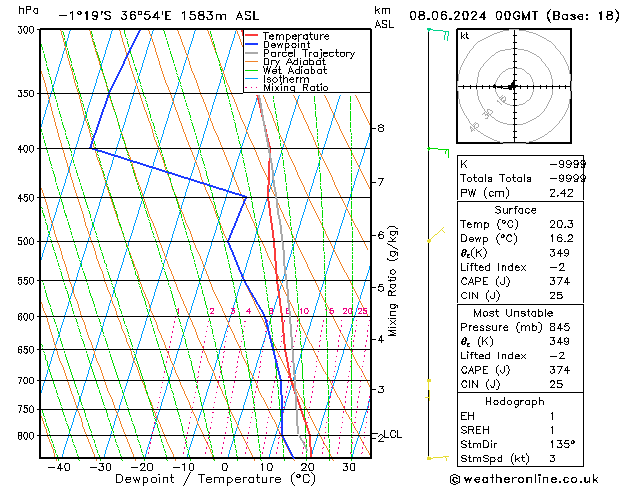The image size is (629, 486).
Task: Click the hodograph center point
Action: [x=514, y=86]
